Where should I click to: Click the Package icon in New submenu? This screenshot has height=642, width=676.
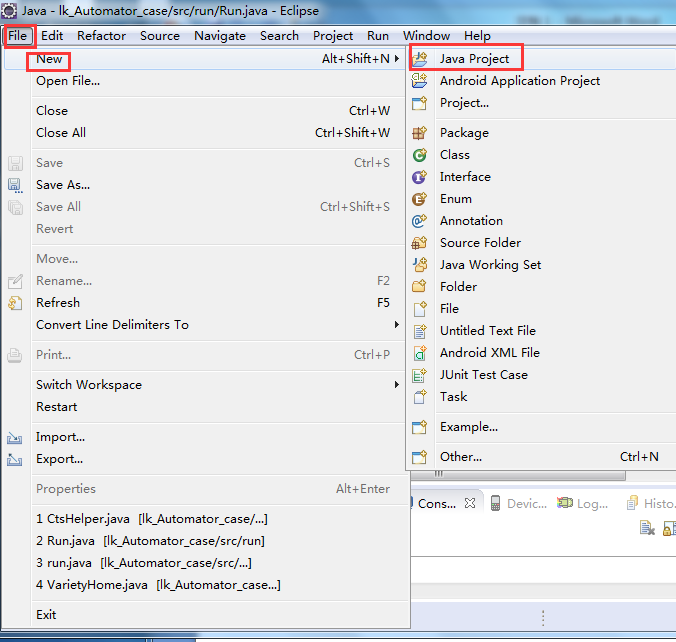[419, 133]
